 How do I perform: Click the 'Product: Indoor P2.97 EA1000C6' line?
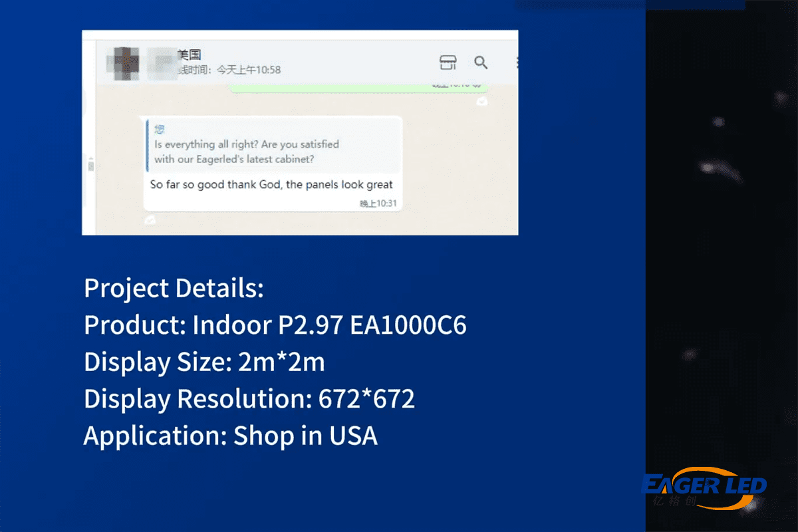275,325
